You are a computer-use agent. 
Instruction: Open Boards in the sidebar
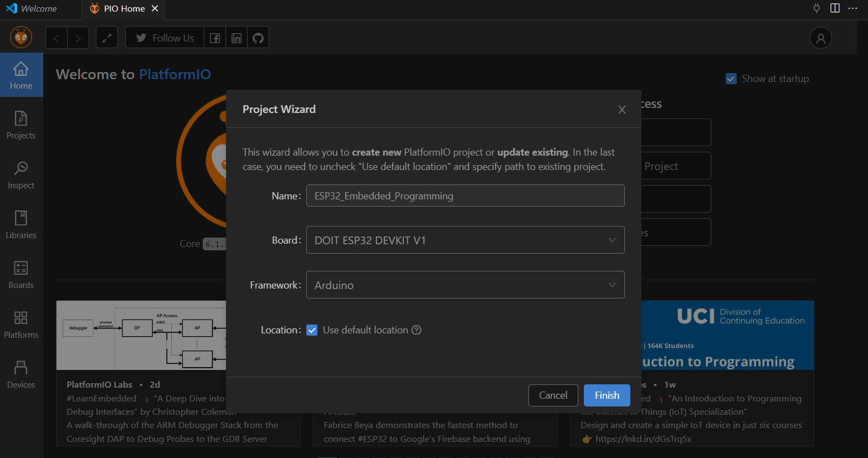point(21,275)
